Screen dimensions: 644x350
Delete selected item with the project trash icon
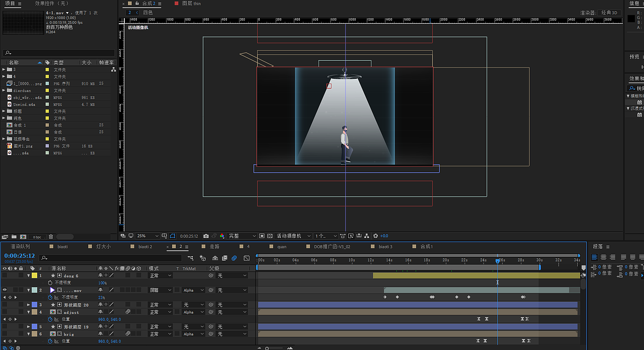point(51,237)
